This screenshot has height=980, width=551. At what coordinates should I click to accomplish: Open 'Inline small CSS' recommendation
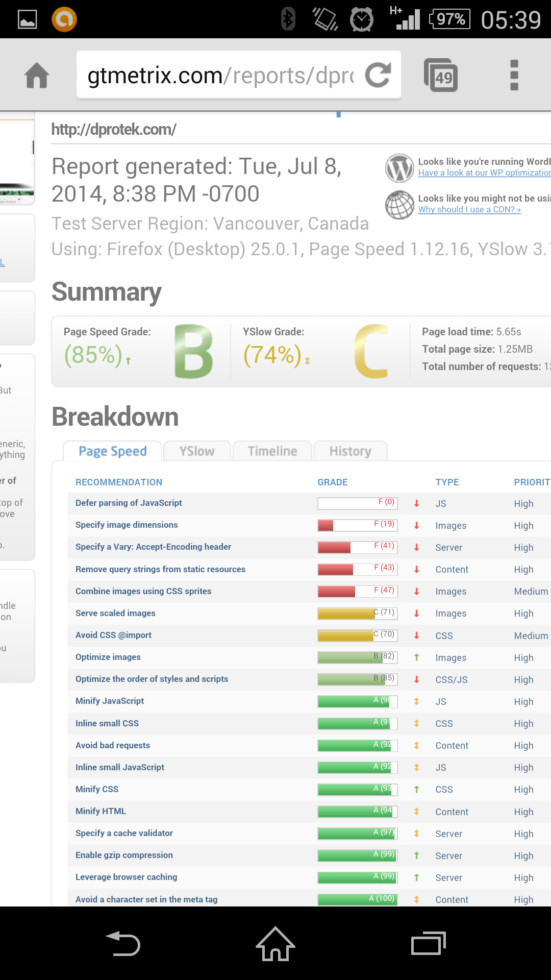[107, 723]
